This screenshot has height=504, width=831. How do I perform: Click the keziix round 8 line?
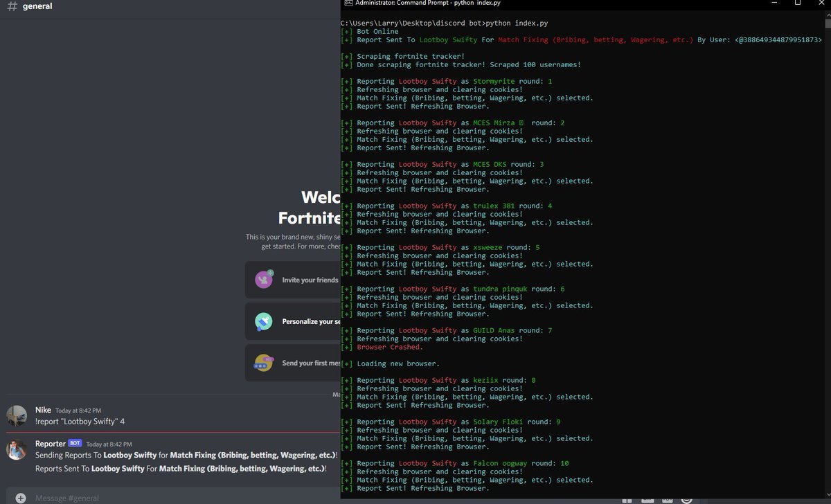coord(438,381)
